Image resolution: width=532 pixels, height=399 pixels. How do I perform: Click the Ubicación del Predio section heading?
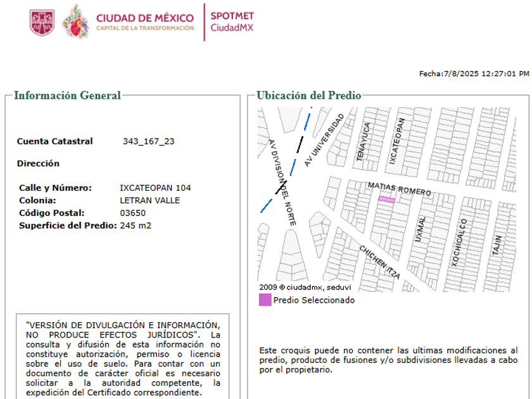pyautogui.click(x=309, y=96)
